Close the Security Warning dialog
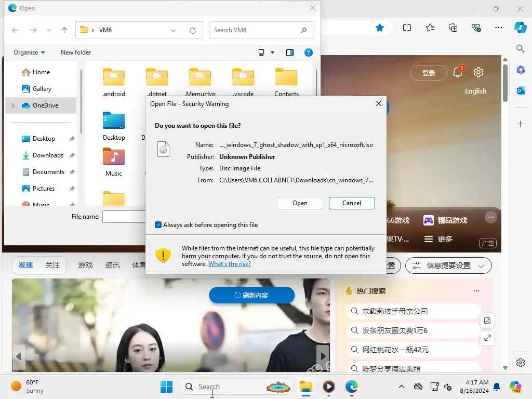Viewport: 532px width, 399px height. (x=379, y=103)
